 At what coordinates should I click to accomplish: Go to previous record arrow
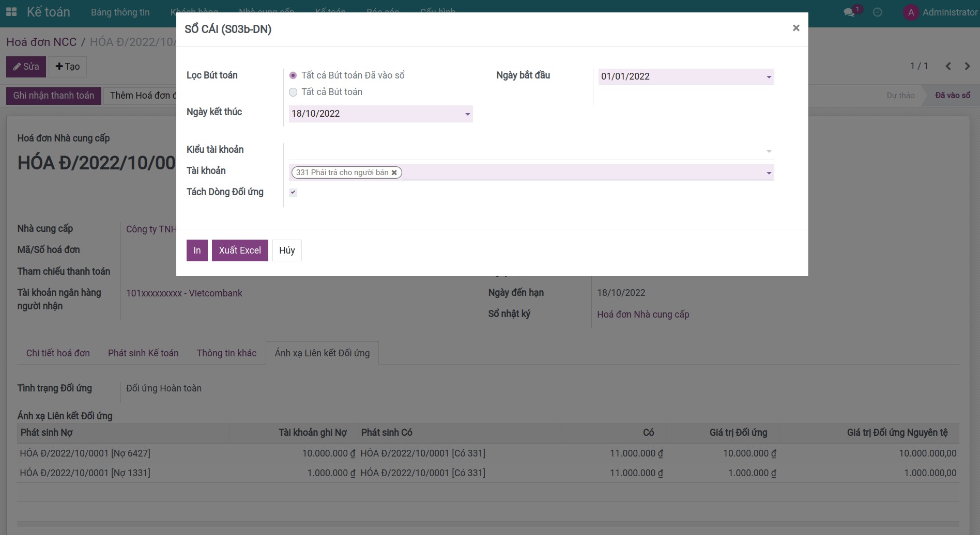click(948, 66)
